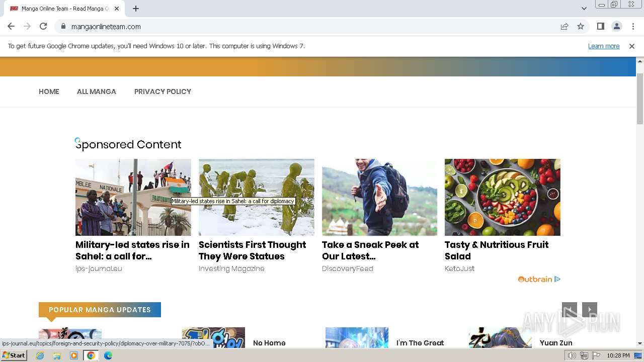This screenshot has width=644, height=362.
Task: Show next popular manga updates
Action: click(x=590, y=310)
